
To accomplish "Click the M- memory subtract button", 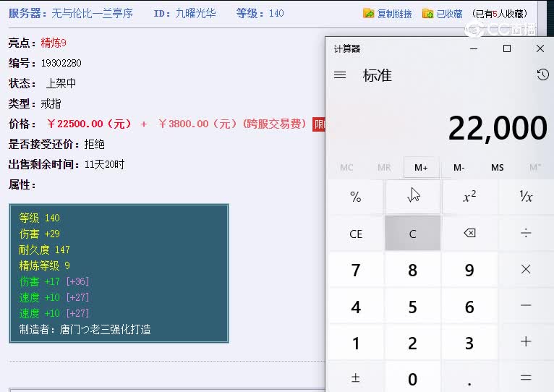I will 459,168.
